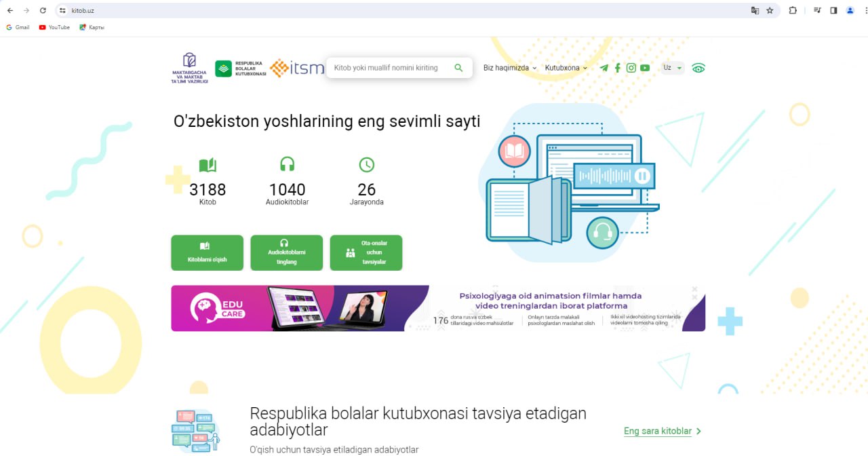The width and height of the screenshot is (868, 456).
Task: Open the browser extensions puzzle icon
Action: (793, 10)
